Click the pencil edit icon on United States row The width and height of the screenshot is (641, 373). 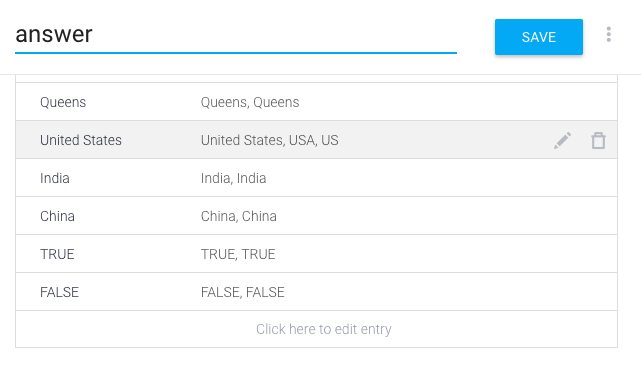563,141
